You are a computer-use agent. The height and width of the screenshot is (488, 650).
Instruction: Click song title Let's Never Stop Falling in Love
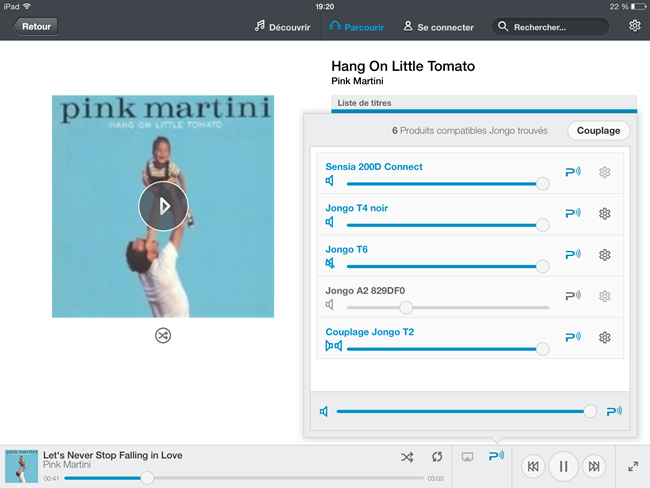pyautogui.click(x=113, y=455)
